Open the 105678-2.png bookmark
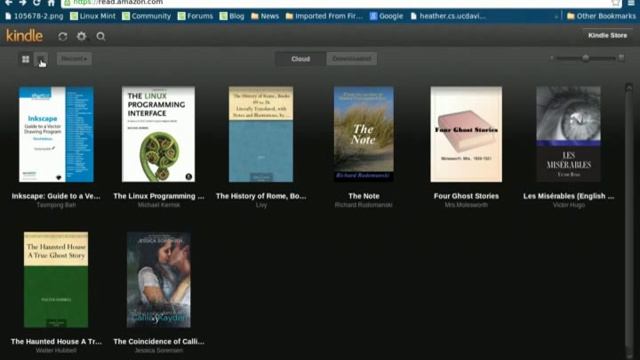The height and width of the screenshot is (360, 640). 34,16
